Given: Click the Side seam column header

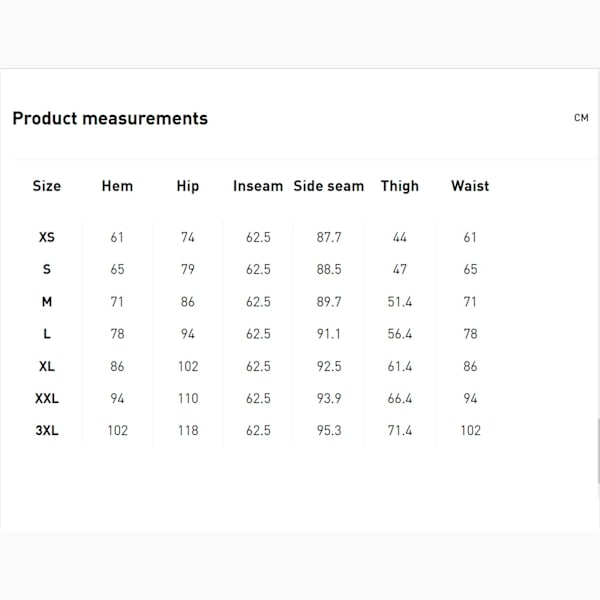Looking at the screenshot, I should click(x=329, y=186).
